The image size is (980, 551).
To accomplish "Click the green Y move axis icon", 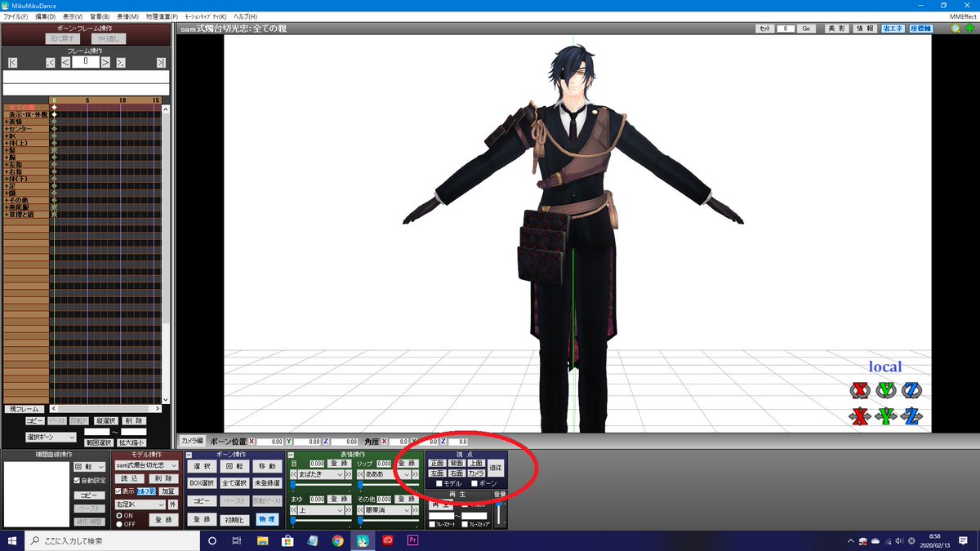I will pos(885,416).
